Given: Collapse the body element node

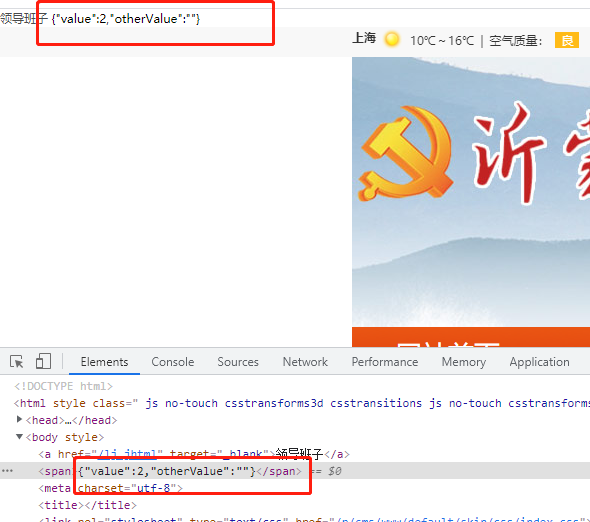Looking at the screenshot, I should [19, 437].
